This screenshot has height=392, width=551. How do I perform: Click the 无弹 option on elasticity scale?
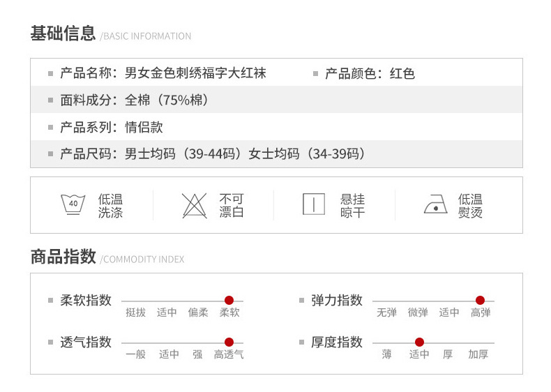tap(386, 312)
